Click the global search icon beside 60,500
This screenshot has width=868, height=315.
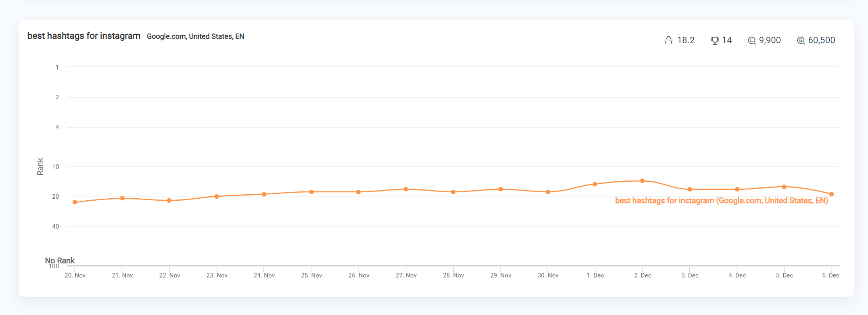pyautogui.click(x=801, y=40)
